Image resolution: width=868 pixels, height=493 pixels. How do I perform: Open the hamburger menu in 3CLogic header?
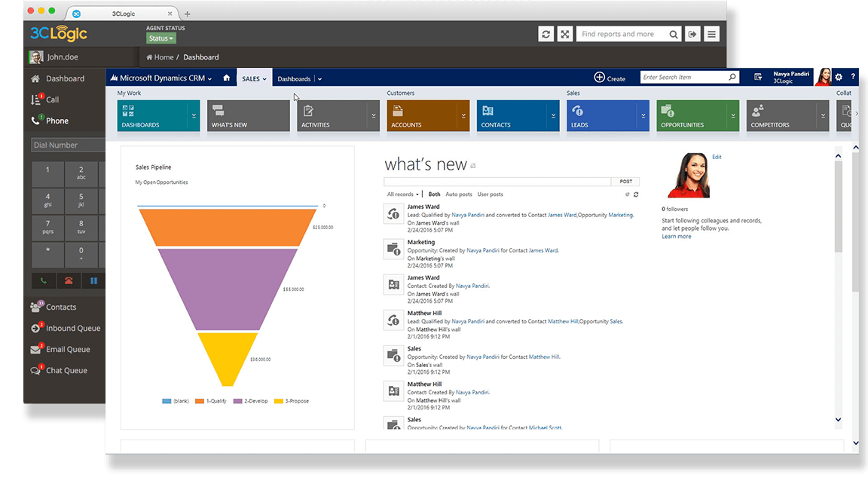pos(712,35)
